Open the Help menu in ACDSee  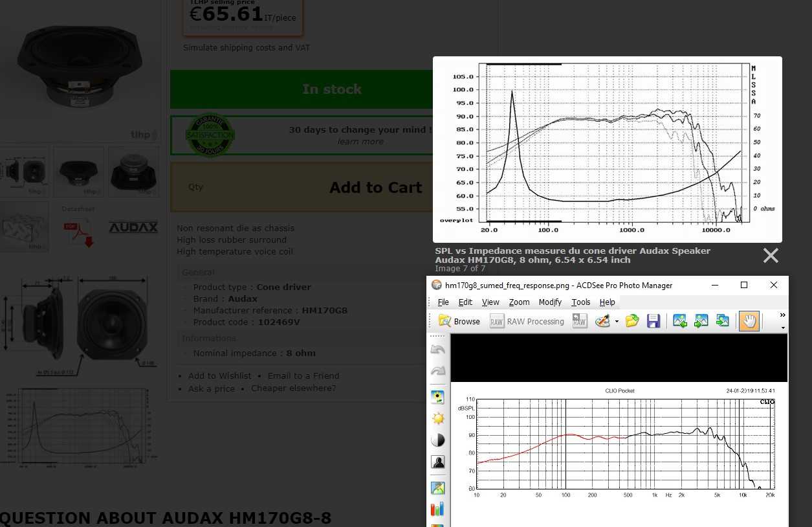607,302
